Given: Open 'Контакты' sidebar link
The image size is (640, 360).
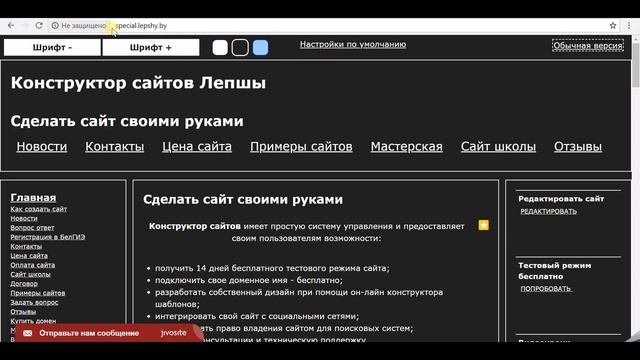Looking at the screenshot, I should click(26, 247).
